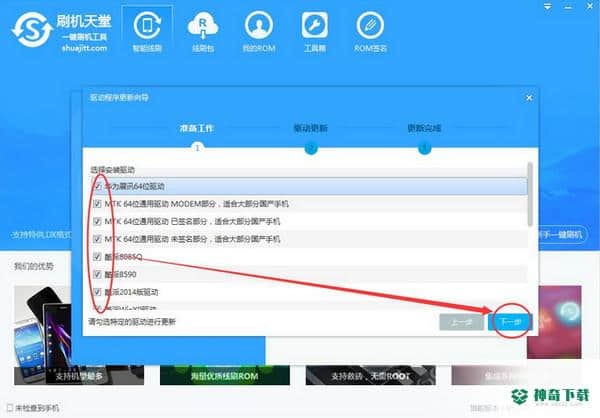This screenshot has height=418, width=600.
Task: Click the driver list vertical scrollbar
Action: coord(530,194)
